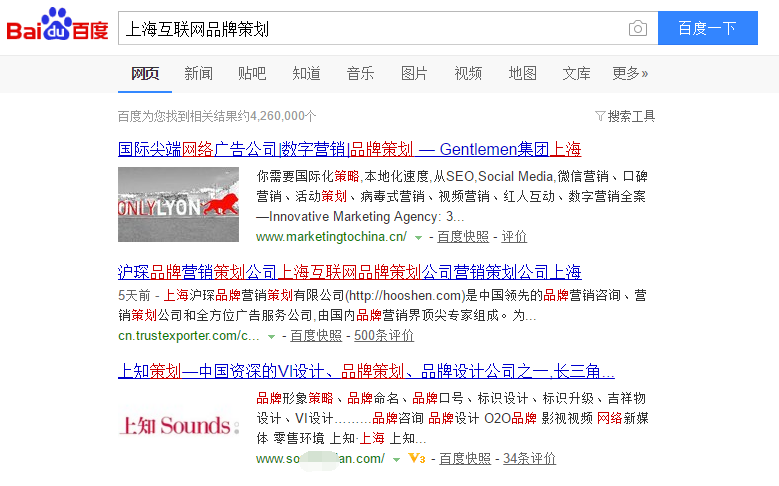Open the 音乐 tab

tap(360, 74)
